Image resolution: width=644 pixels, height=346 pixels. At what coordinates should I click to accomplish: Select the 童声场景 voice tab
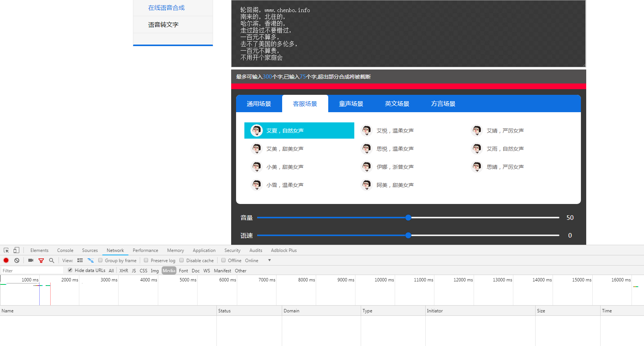pyautogui.click(x=351, y=104)
